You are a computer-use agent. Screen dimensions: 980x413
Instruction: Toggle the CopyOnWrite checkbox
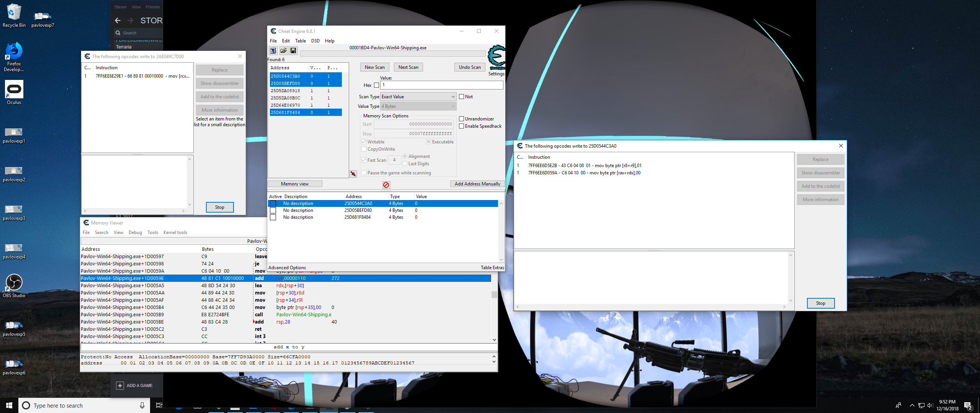click(x=364, y=149)
